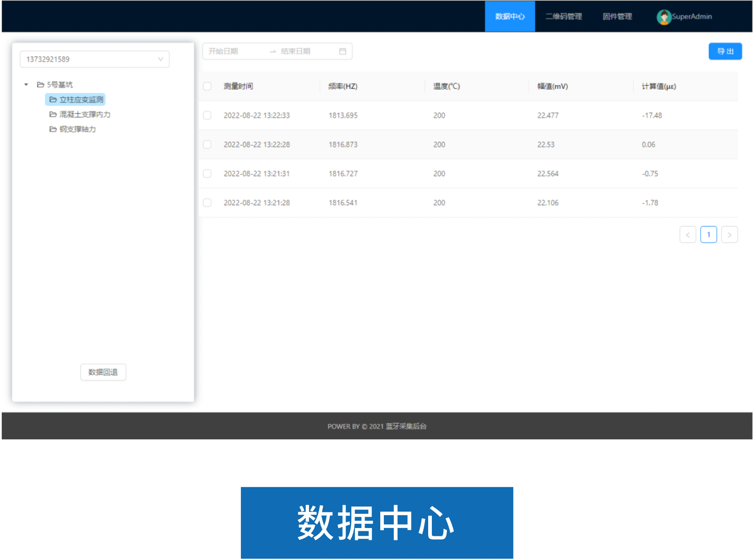754x560 pixels.
Task: Click the 导出 export button
Action: click(x=725, y=51)
